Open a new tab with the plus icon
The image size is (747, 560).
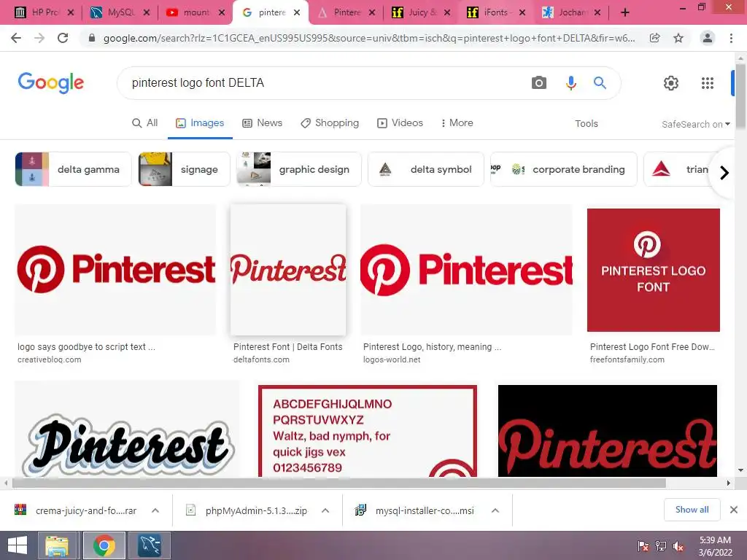(x=625, y=12)
